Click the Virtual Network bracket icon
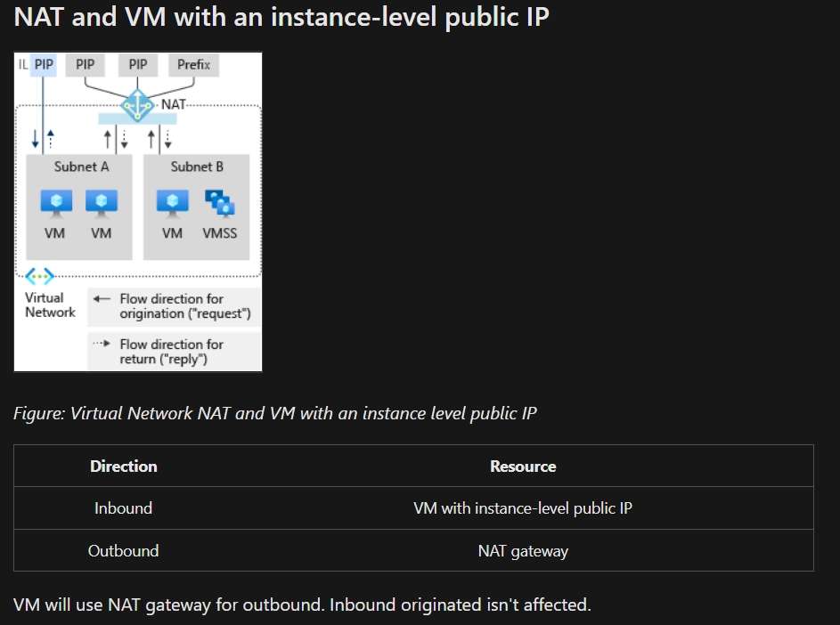 (x=40, y=276)
